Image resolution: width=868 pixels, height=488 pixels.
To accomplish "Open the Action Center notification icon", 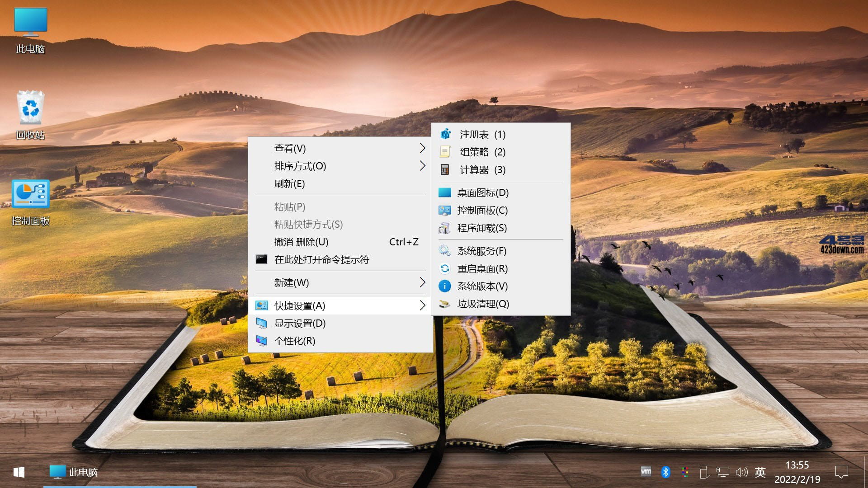I will (x=841, y=472).
